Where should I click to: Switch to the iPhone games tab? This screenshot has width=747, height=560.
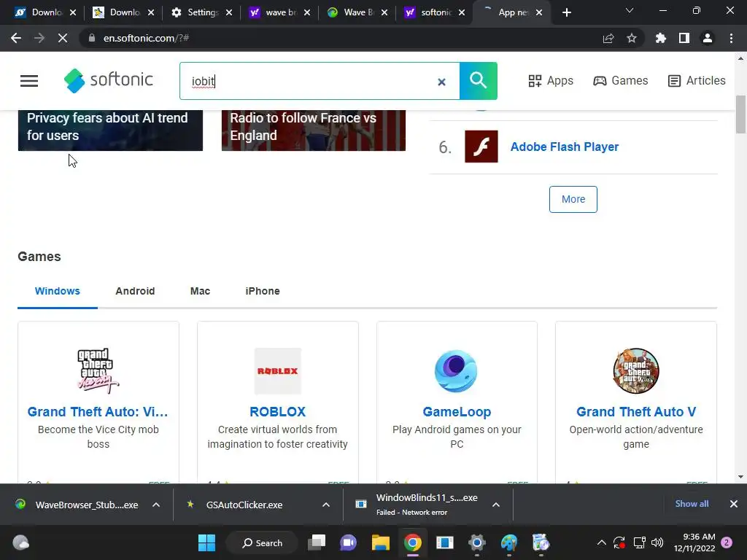click(263, 291)
